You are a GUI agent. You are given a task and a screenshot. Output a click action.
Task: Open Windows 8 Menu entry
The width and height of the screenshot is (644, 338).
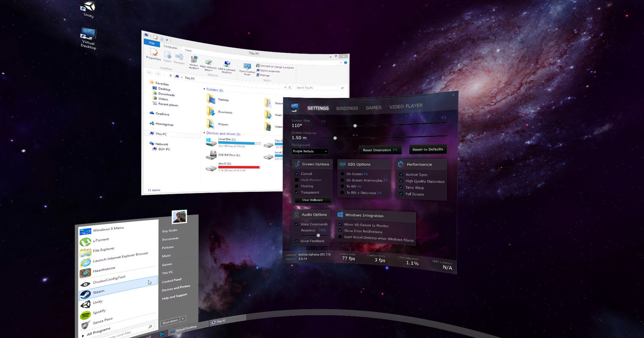102,230
